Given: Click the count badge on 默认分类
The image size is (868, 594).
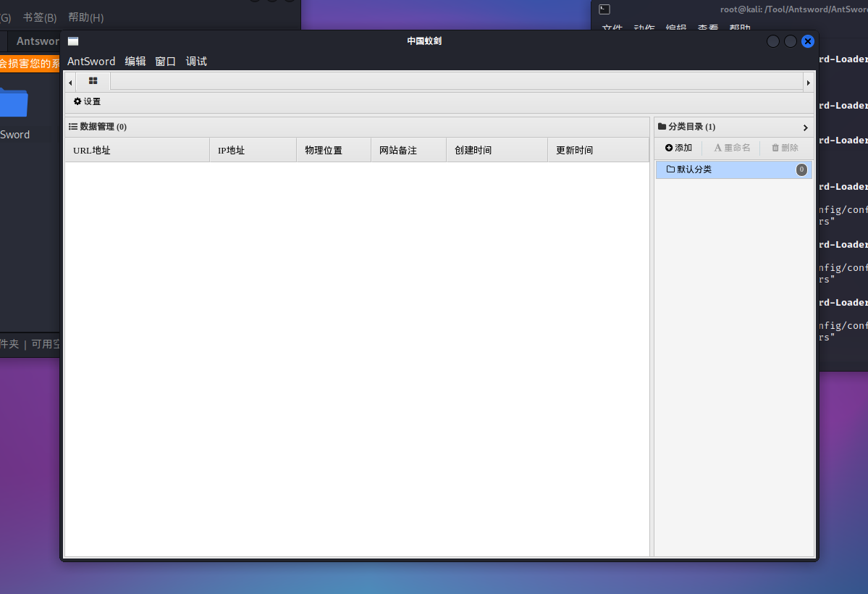Looking at the screenshot, I should pos(801,170).
